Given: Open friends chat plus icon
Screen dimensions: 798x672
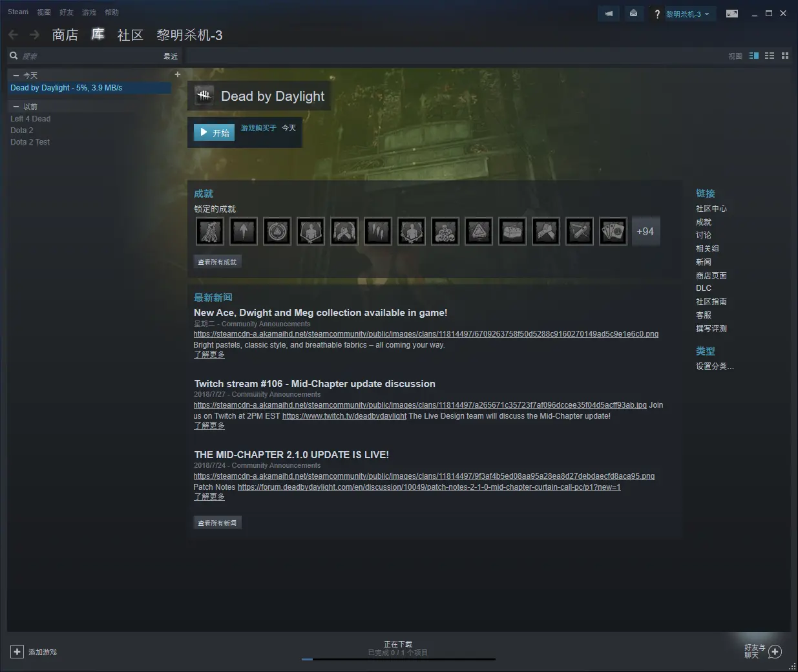Looking at the screenshot, I should coord(775,651).
